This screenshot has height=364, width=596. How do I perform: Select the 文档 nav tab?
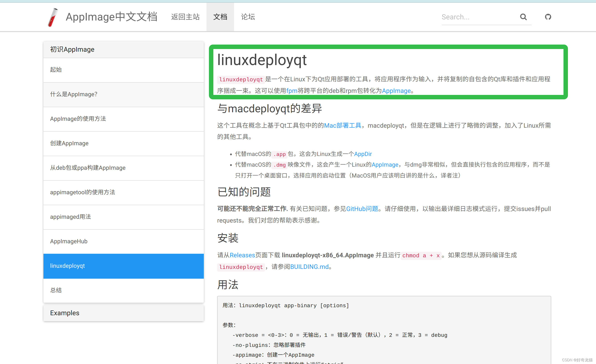coord(220,17)
